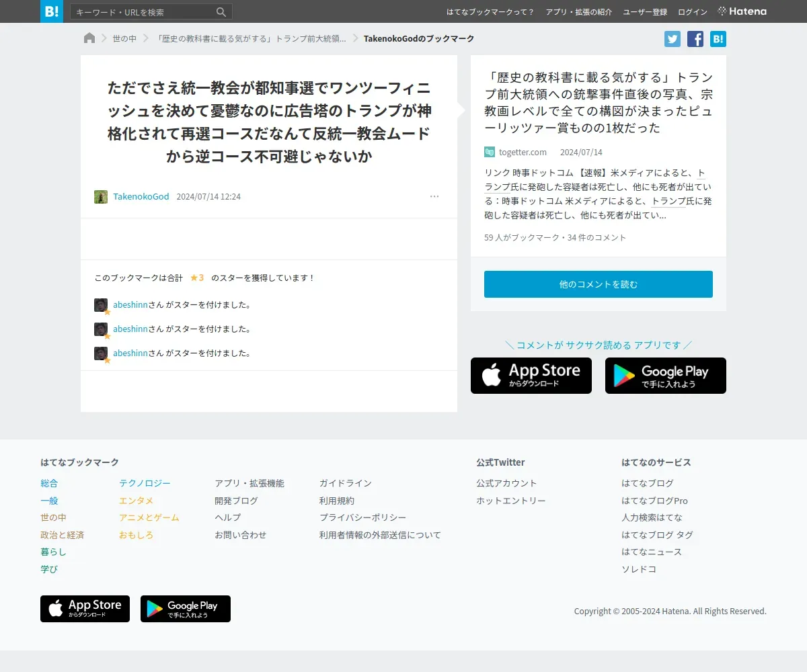This screenshot has width=807, height=672.
Task: Click second abeshinn star avatar
Action: coord(101,329)
